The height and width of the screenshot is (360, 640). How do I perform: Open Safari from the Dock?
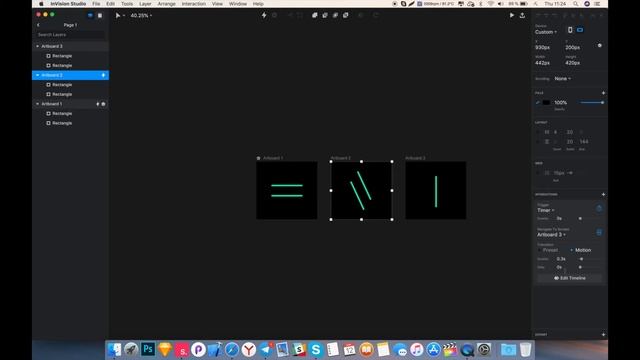232,349
